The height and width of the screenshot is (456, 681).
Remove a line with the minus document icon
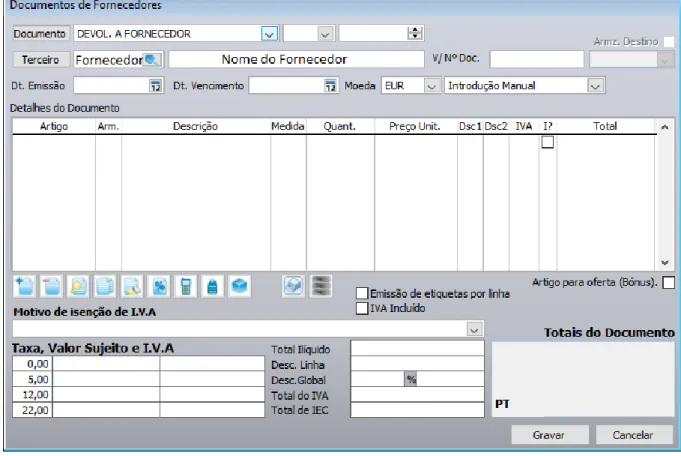tap(51, 287)
